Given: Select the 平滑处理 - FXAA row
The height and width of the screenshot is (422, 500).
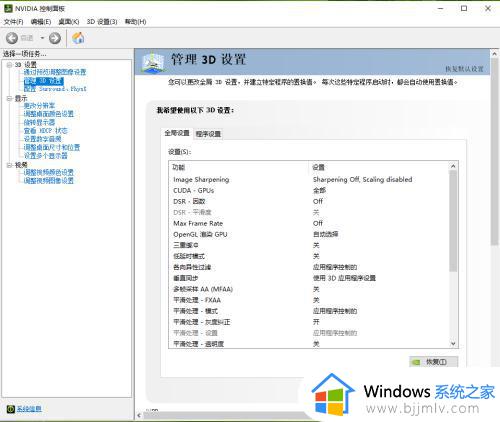Looking at the screenshot, I should tap(309, 300).
